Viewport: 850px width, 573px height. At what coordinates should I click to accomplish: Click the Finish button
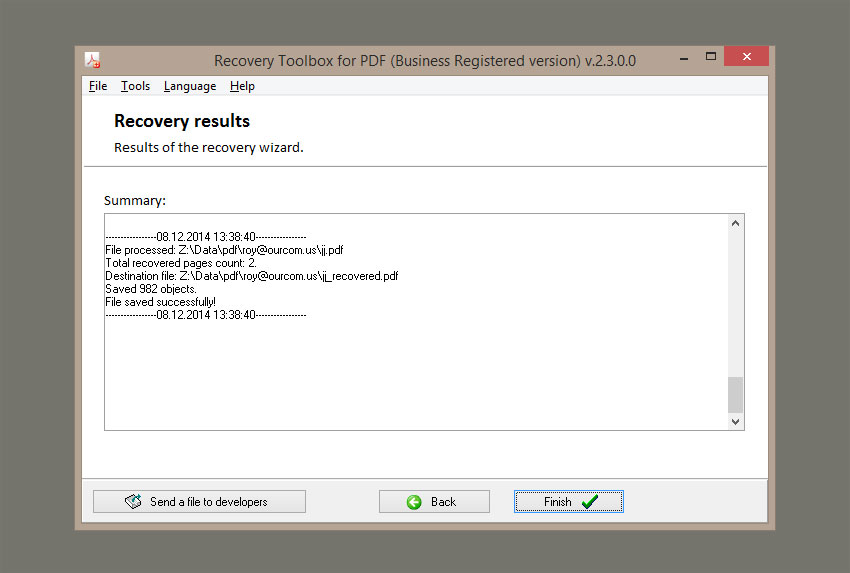coord(569,501)
